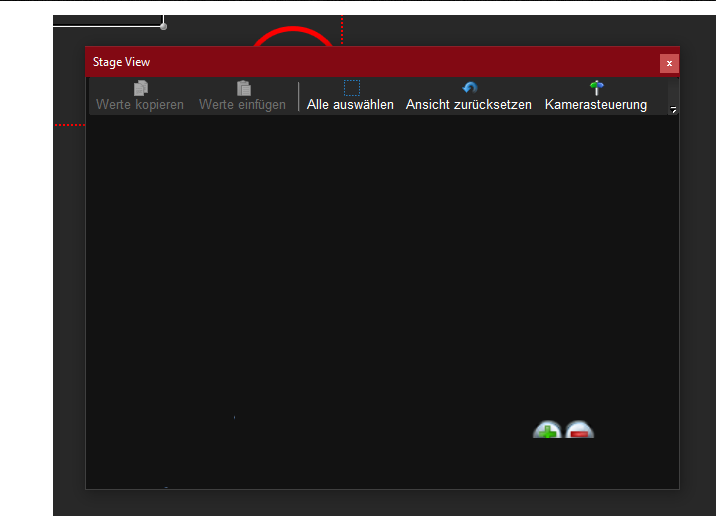This screenshot has width=716, height=516.
Task: Hit the 'Ansicht zurücksetzen' text label
Action: (x=469, y=105)
